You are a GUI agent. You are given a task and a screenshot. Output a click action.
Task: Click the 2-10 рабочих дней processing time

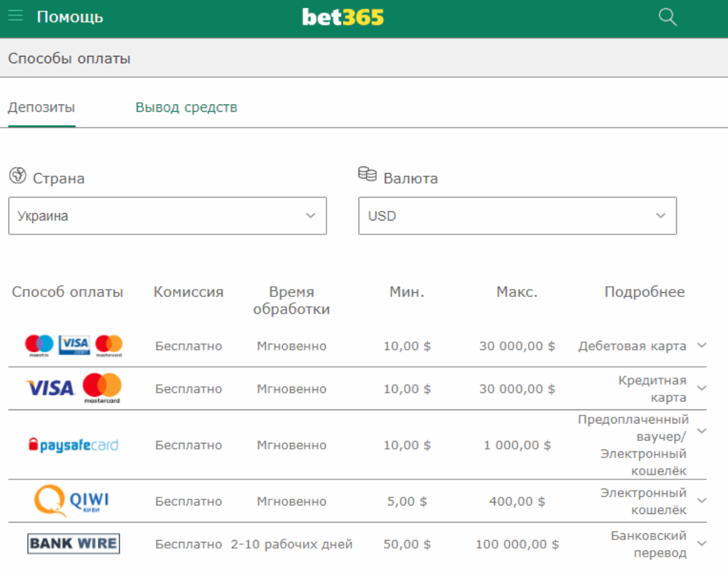(292, 544)
